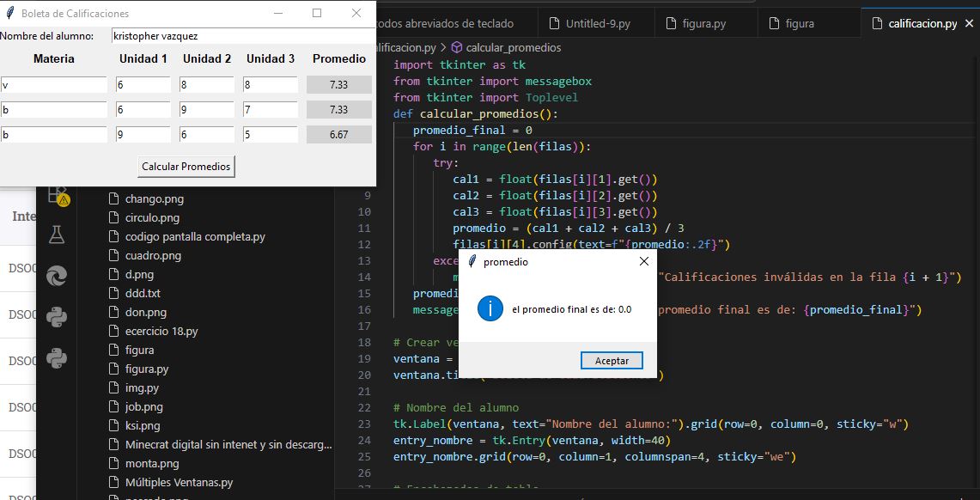
Task: Close the promedio message dialog with X
Action: (644, 262)
